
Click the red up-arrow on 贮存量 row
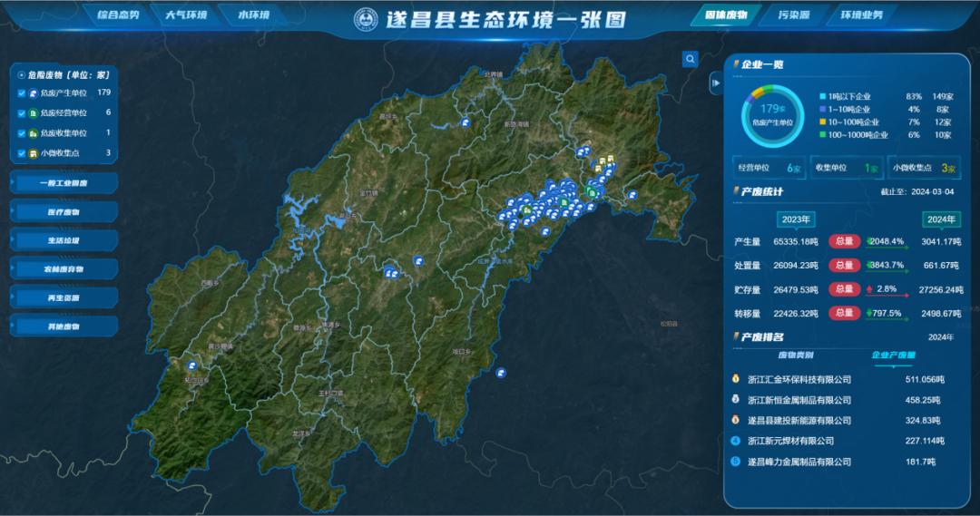[x=869, y=289]
